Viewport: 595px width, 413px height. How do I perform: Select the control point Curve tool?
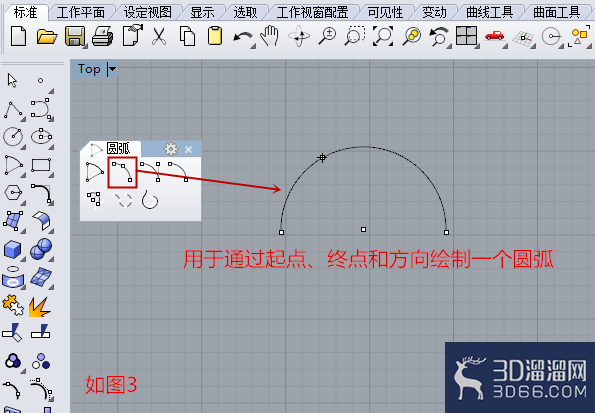pyautogui.click(x=41, y=109)
